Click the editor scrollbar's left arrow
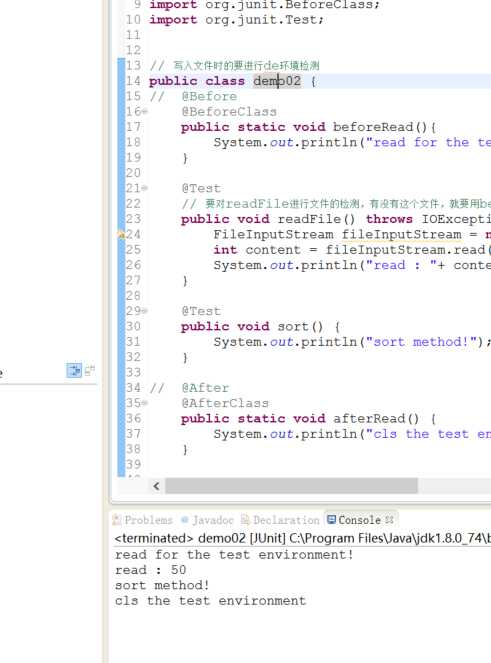The width and height of the screenshot is (491, 663). (x=156, y=486)
